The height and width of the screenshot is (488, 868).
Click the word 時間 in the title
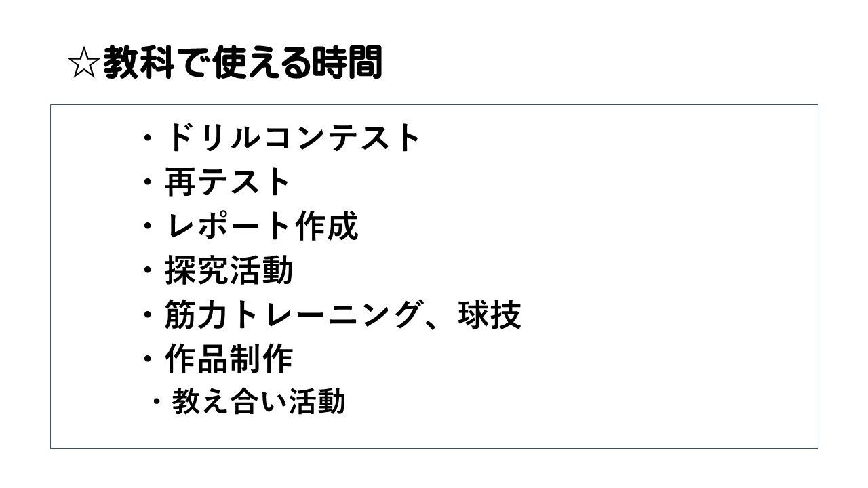[x=348, y=65]
